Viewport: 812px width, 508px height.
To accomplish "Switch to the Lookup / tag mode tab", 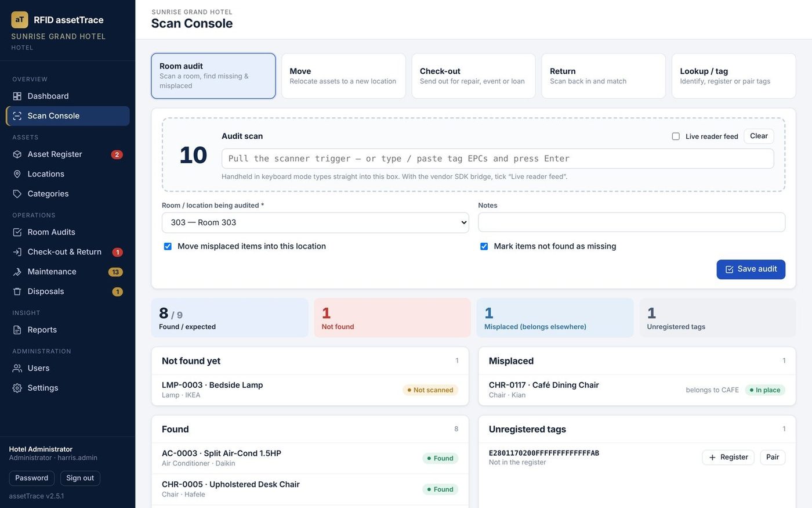I will coord(734,76).
